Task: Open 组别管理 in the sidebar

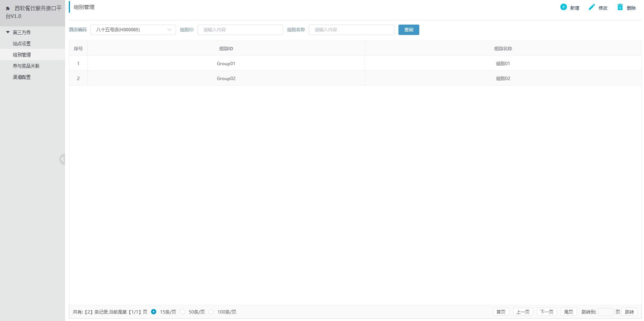Action: point(32,55)
